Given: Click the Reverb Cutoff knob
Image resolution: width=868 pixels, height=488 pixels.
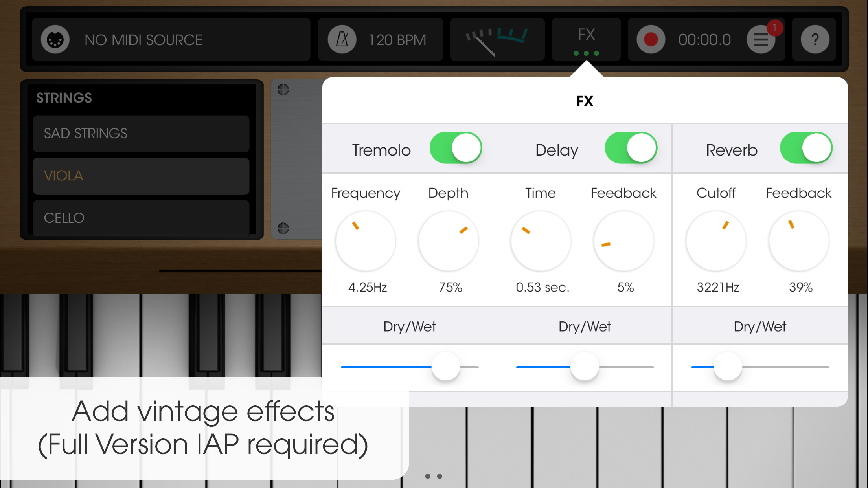Looking at the screenshot, I should tap(716, 241).
